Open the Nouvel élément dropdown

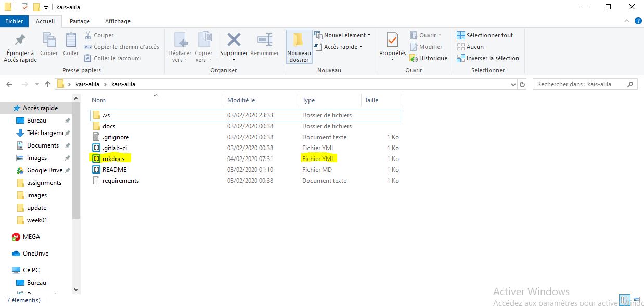(x=343, y=35)
